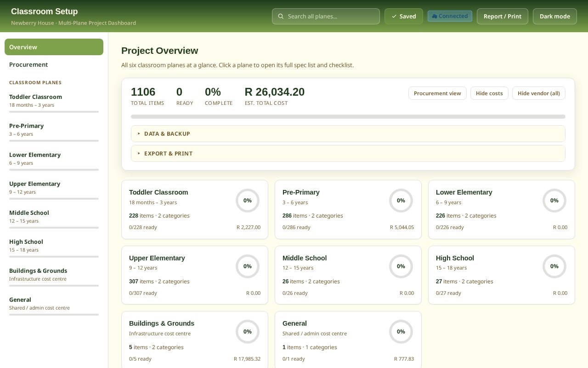Open Upper Elementary plane in sidebar
Image resolution: width=588 pixels, height=368 pixels.
point(54,190)
